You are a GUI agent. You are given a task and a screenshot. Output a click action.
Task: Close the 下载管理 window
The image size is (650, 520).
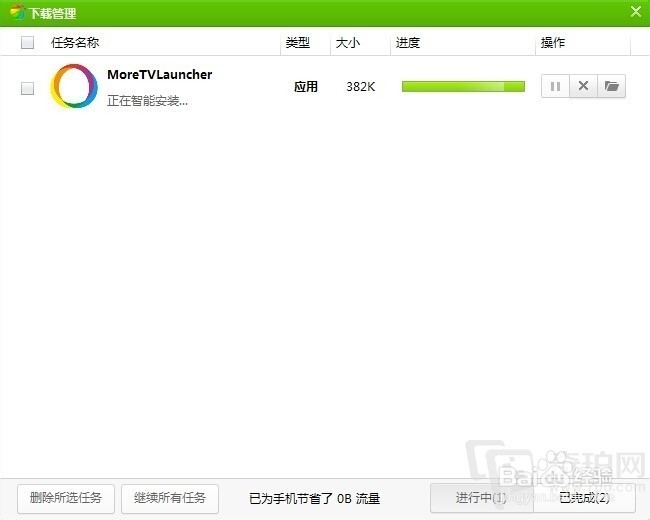coord(636,12)
